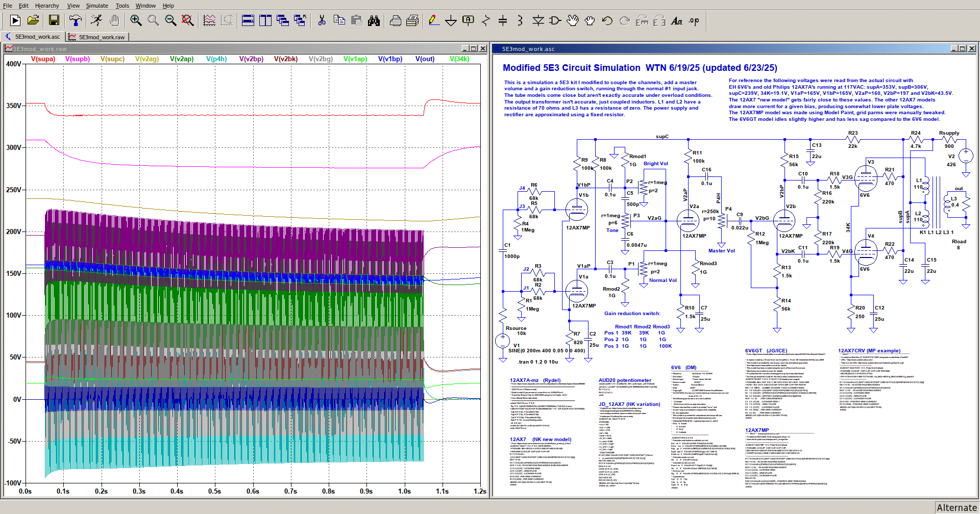
Task: Select the Resistor placement tool
Action: (486, 20)
